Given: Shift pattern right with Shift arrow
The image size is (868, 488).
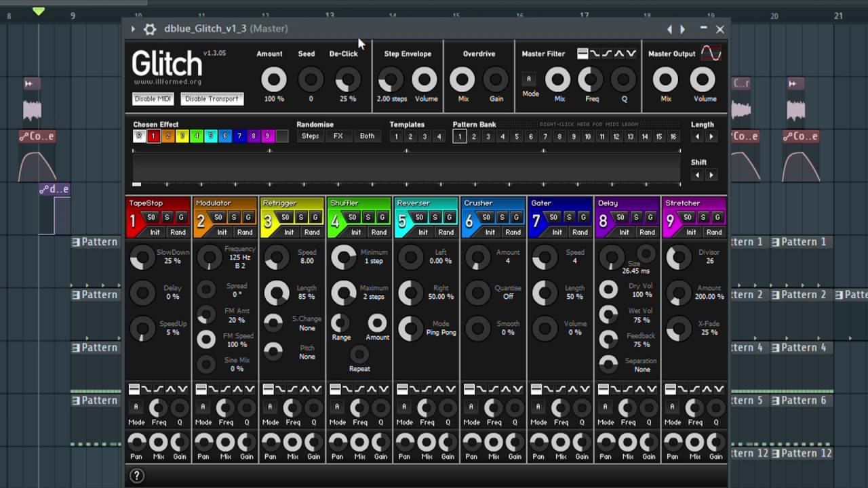Looking at the screenshot, I should click(711, 175).
